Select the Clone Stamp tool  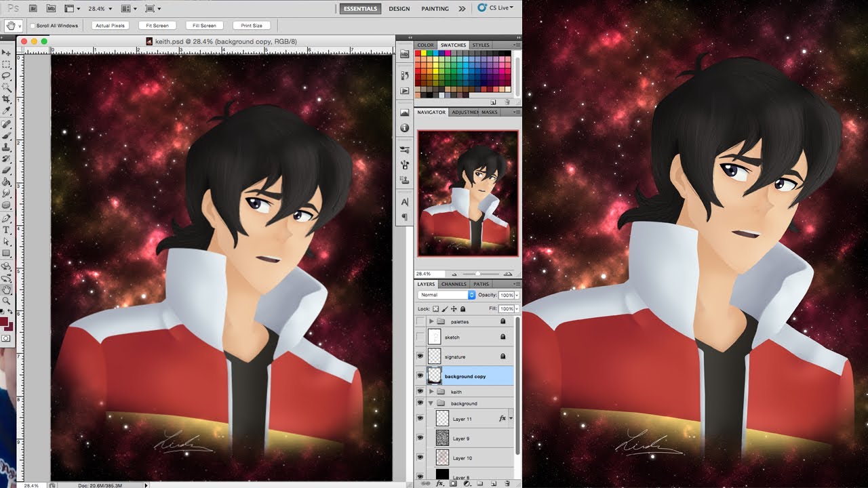tap(6, 147)
